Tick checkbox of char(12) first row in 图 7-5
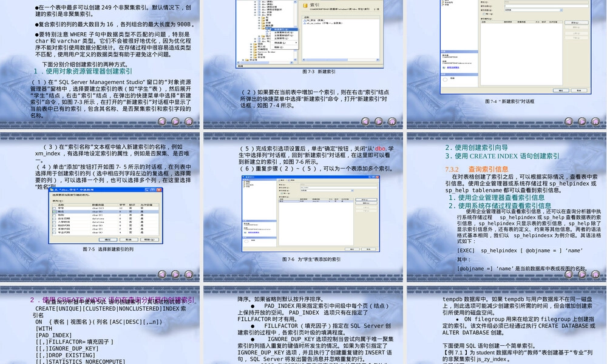The width and height of the screenshot is (607, 364). point(54,208)
